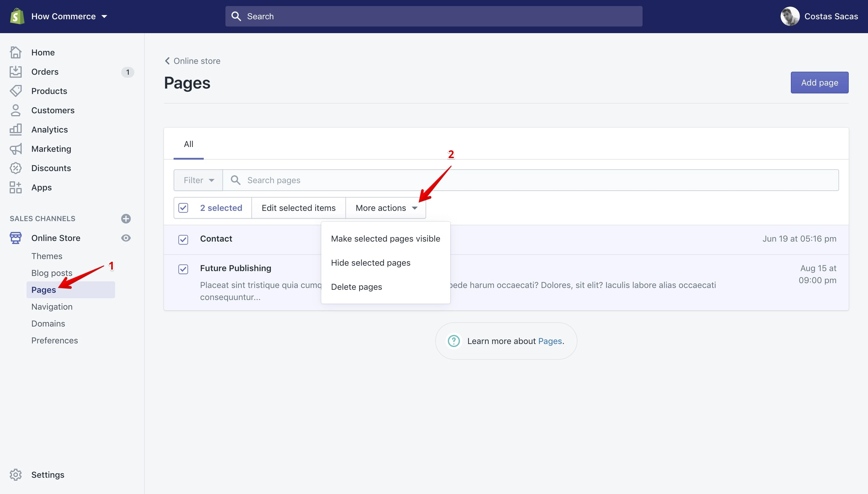
Task: Click Costas Sacas profile avatar
Action: [790, 16]
